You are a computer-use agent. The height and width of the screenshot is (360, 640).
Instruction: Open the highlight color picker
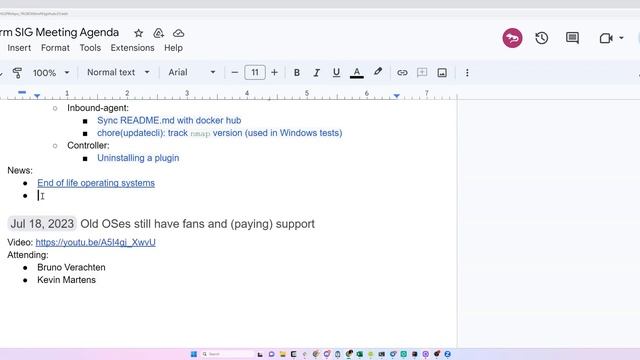tap(378, 72)
